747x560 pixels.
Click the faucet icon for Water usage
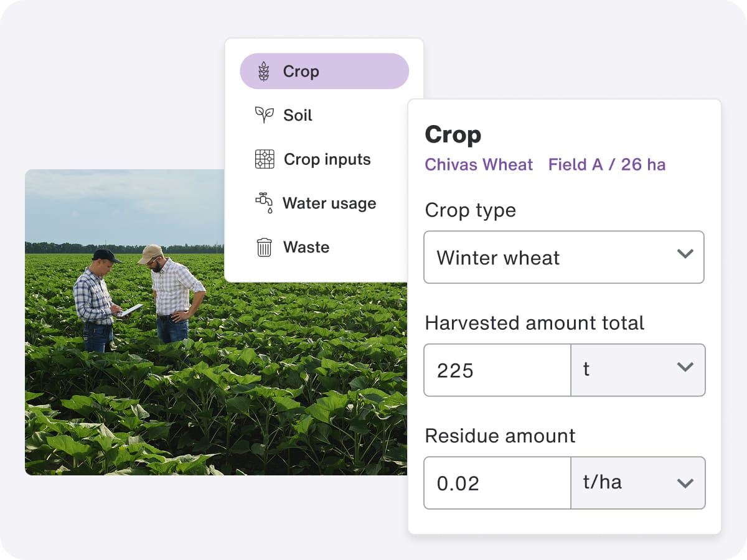tap(264, 203)
